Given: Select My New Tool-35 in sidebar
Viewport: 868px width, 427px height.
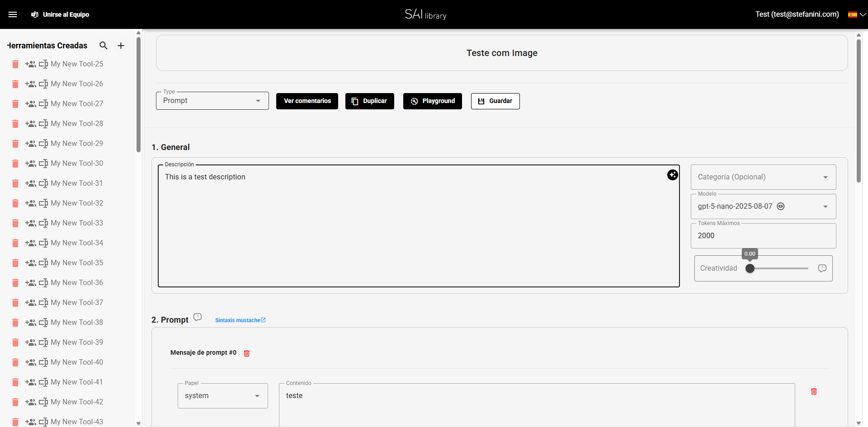Looking at the screenshot, I should 77,263.
